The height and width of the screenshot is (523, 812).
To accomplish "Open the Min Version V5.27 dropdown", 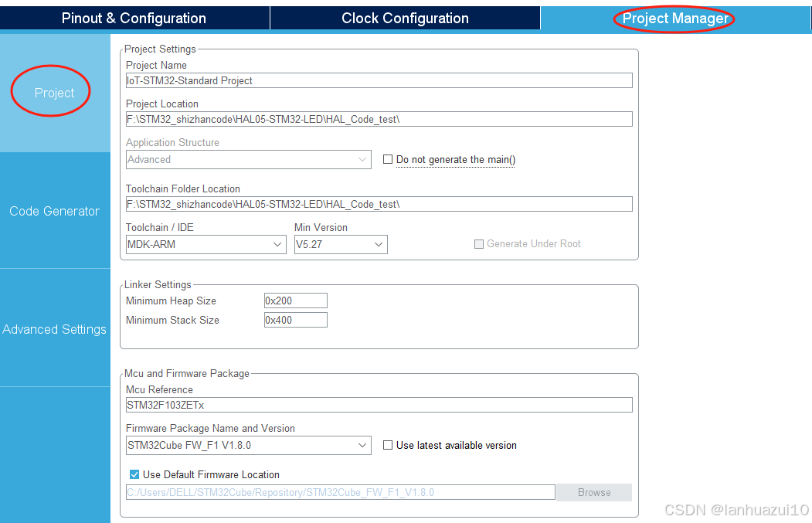I will pos(341,244).
